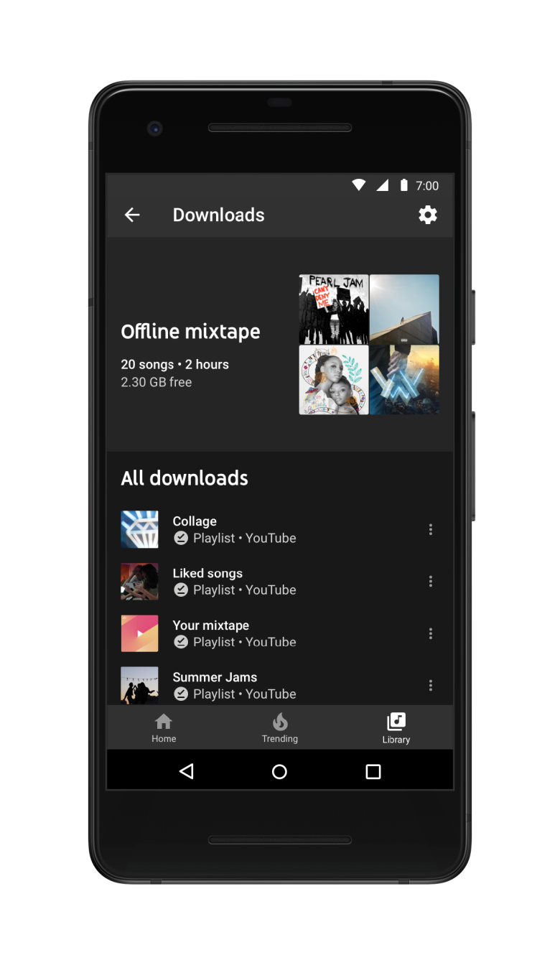Viewport: 560px width, 973px height.
Task: Tap the Wi-Fi status icon
Action: [359, 185]
